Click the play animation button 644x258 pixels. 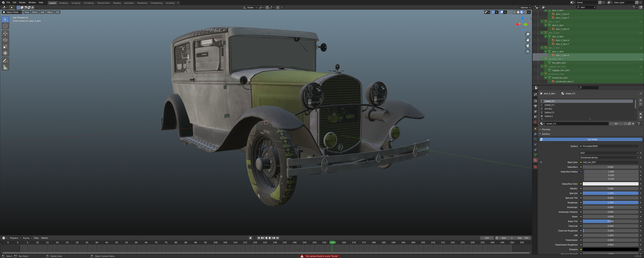[x=270, y=238]
